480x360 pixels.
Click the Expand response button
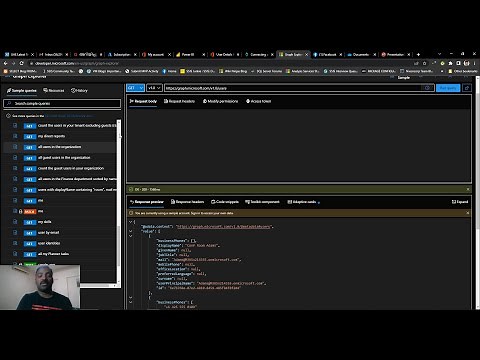(460, 202)
